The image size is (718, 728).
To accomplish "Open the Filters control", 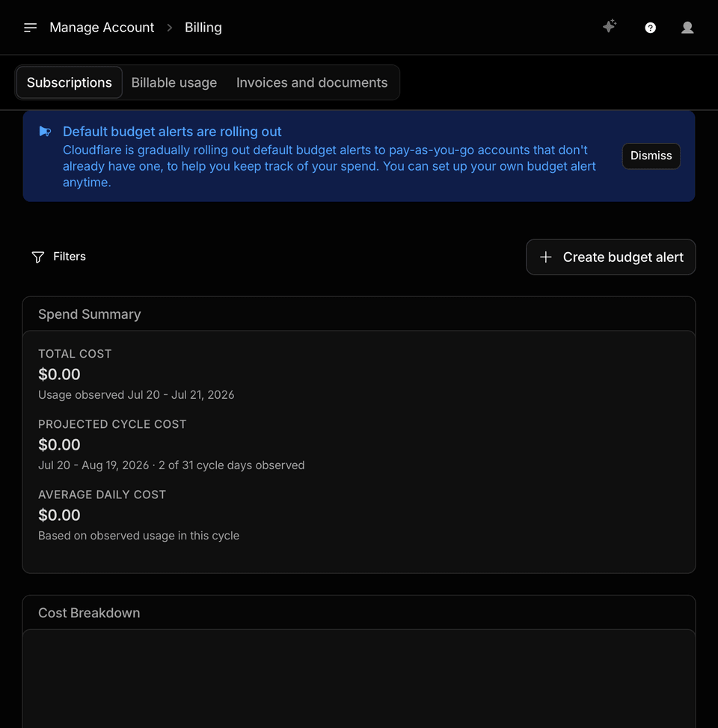I will tap(59, 257).
